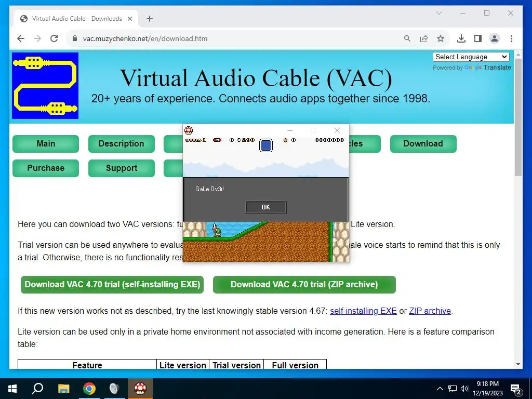Click OK on the GaLe Ov3r! dialog
Screen dimensions: 532x399
pyautogui.click(x=265, y=207)
